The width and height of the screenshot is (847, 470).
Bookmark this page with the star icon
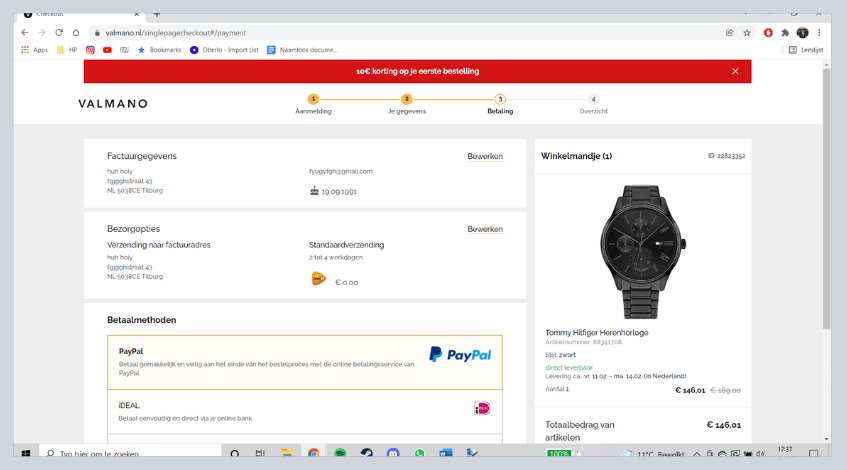(x=747, y=33)
